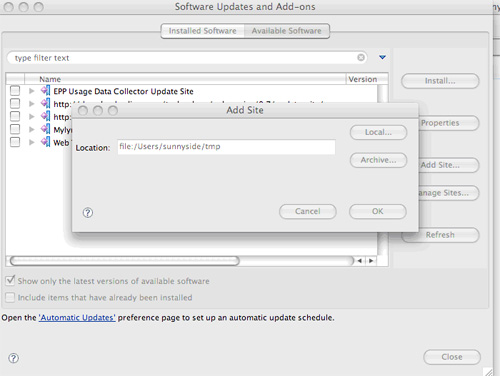The height and width of the screenshot is (376, 500).
Task: Open the filter view menu dropdown arrow
Action: click(382, 57)
